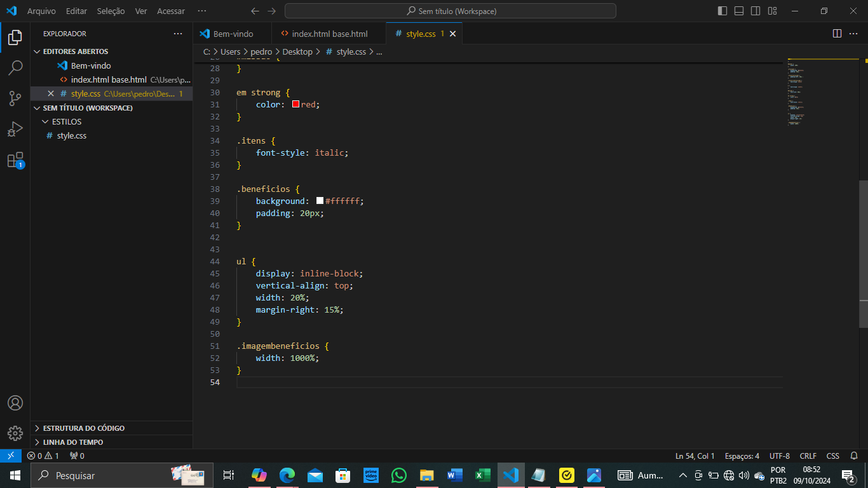
Task: Open Excel from taskbar
Action: (x=483, y=475)
